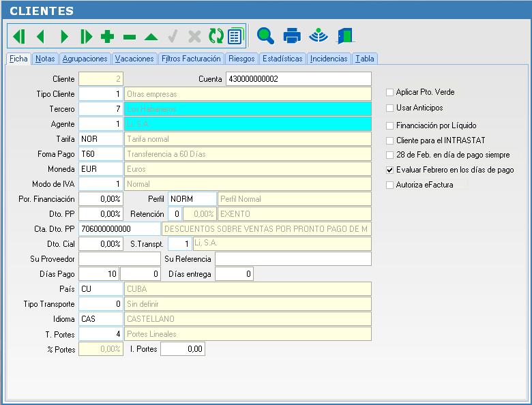
Task: Click the printer icon
Action: (x=292, y=35)
